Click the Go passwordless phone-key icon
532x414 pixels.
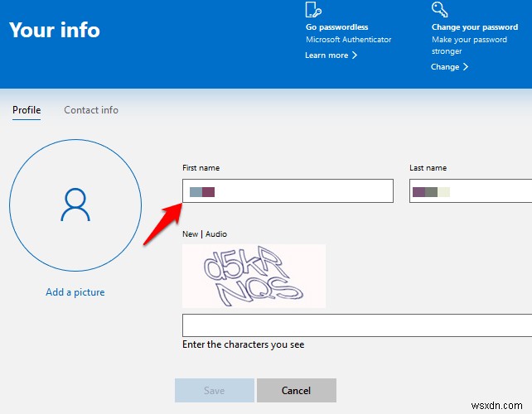(x=313, y=9)
